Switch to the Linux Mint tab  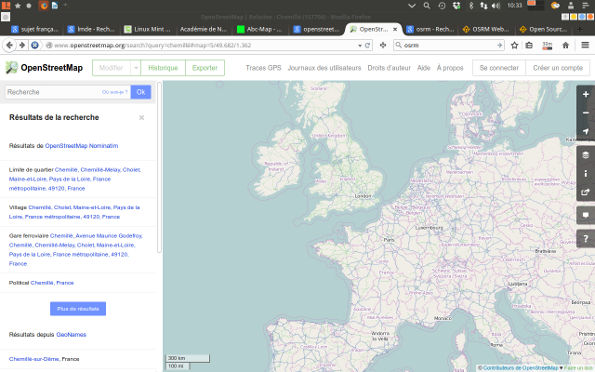click(x=147, y=29)
